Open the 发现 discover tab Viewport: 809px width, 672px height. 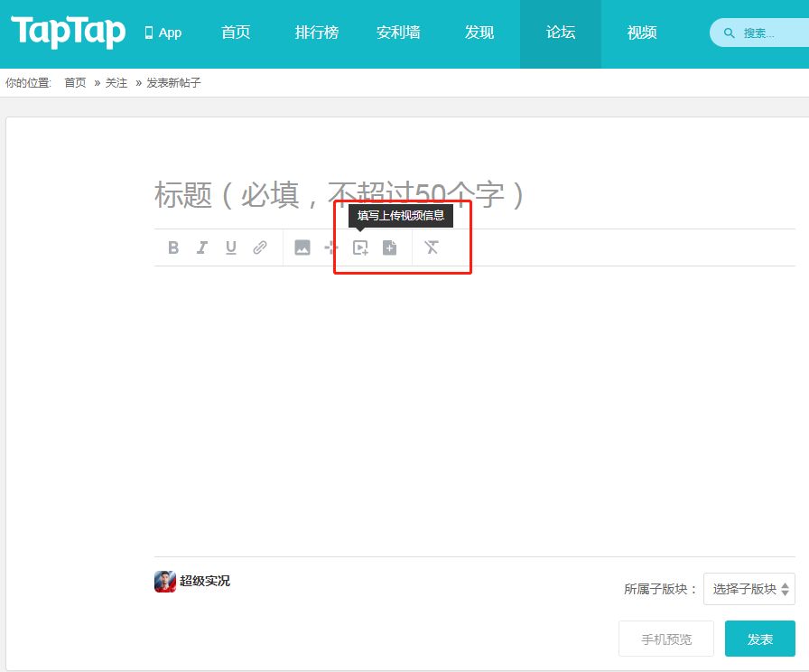pyautogui.click(x=479, y=33)
